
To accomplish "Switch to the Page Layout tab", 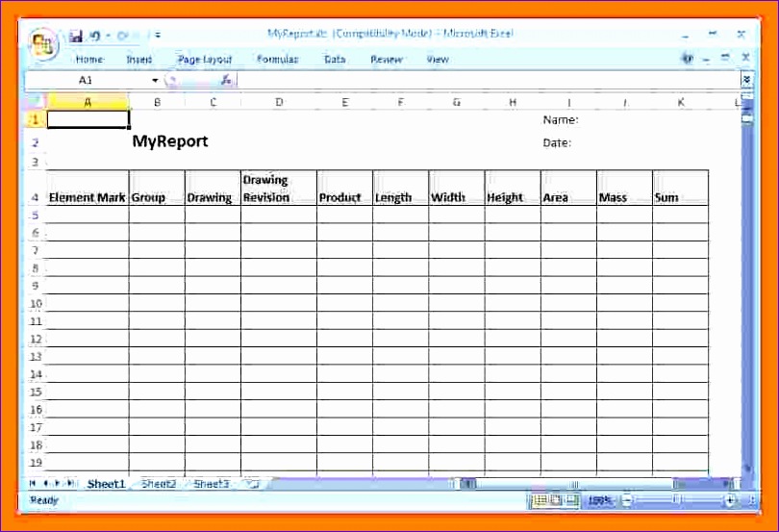I will (x=205, y=60).
